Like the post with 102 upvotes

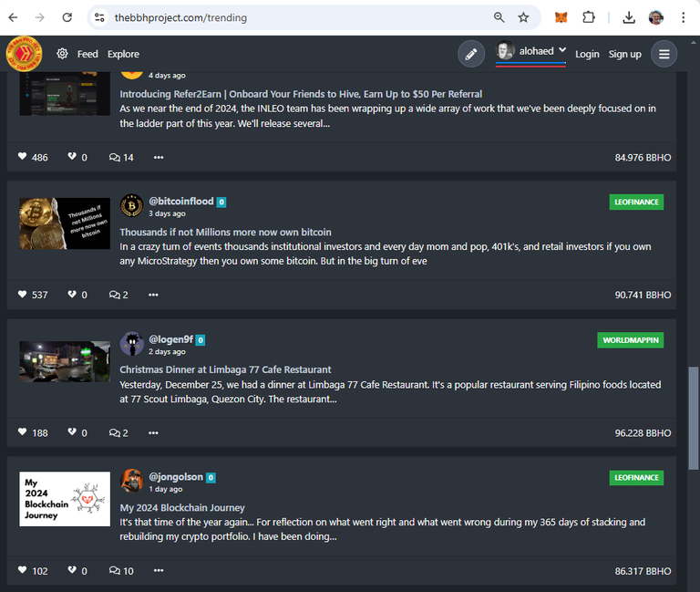pos(22,570)
